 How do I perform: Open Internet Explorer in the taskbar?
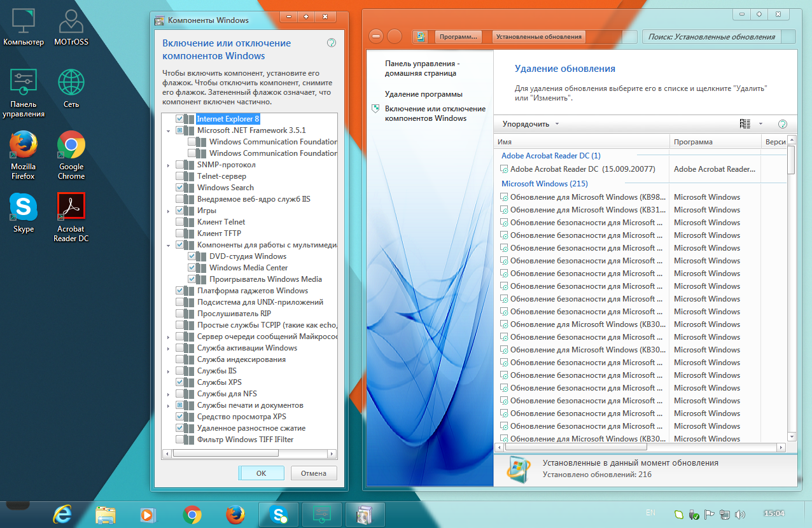(x=62, y=514)
